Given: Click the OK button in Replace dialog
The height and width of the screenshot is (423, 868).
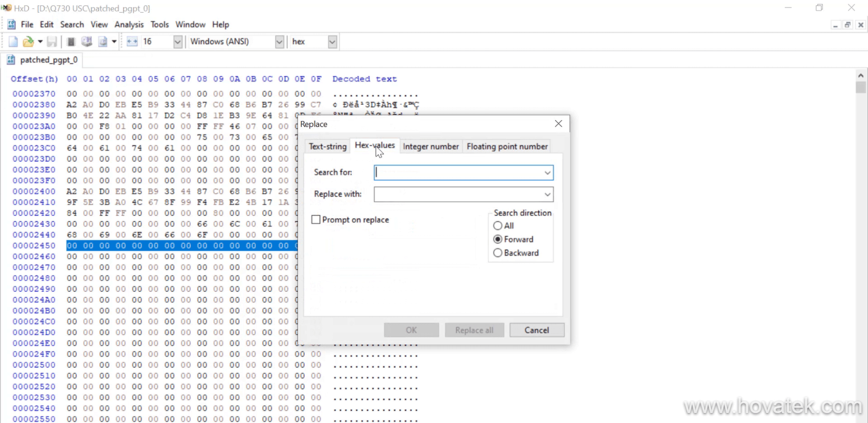Looking at the screenshot, I should 411,330.
